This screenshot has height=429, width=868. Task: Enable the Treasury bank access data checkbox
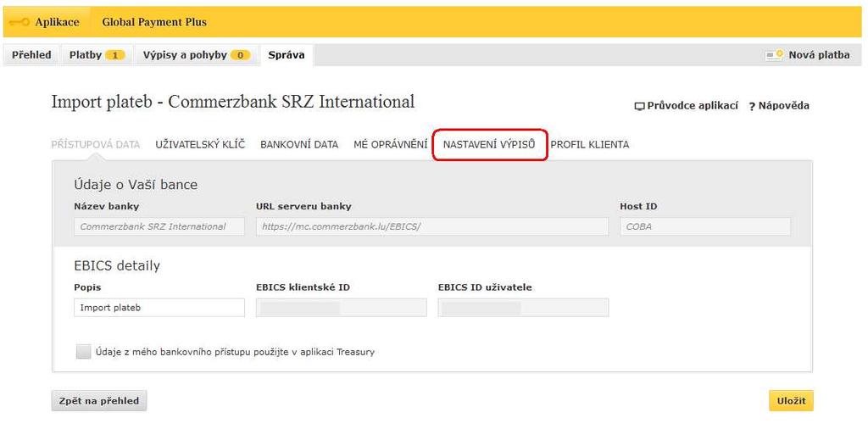84,352
